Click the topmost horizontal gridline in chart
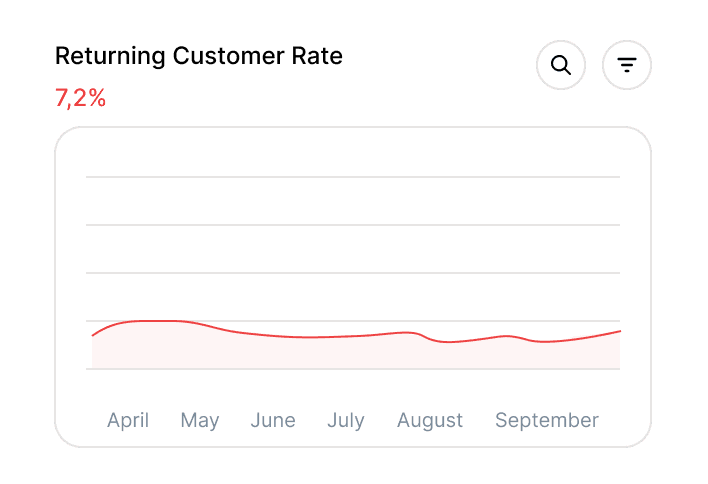Viewport: 708px width, 484px height. click(x=353, y=177)
